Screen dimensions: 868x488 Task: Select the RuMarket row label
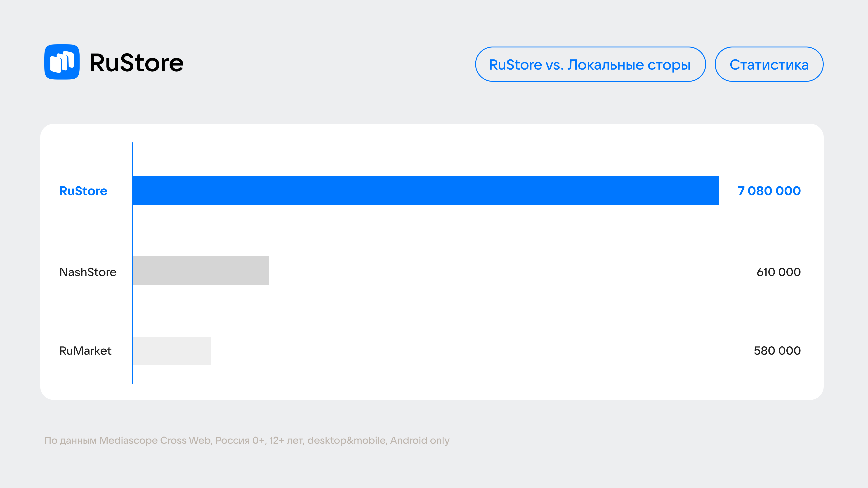(85, 351)
